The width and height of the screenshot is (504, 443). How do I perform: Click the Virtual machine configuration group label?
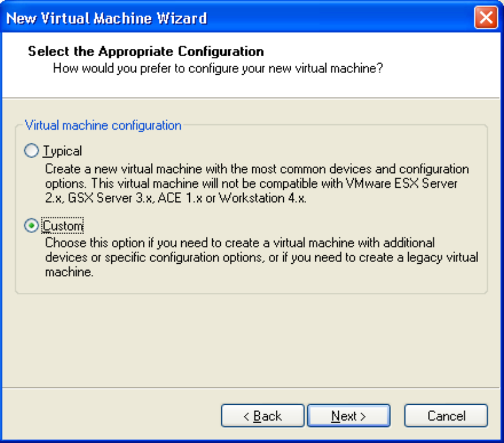pos(103,125)
